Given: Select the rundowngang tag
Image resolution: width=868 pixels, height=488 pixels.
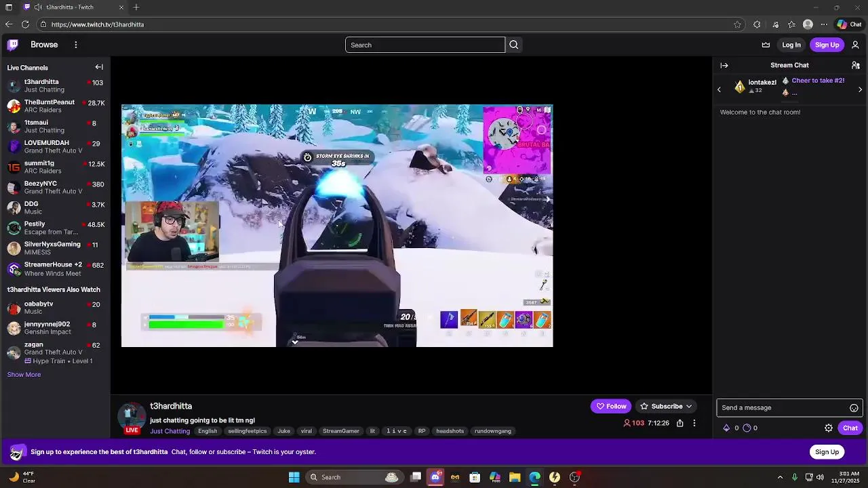Looking at the screenshot, I should click(493, 431).
